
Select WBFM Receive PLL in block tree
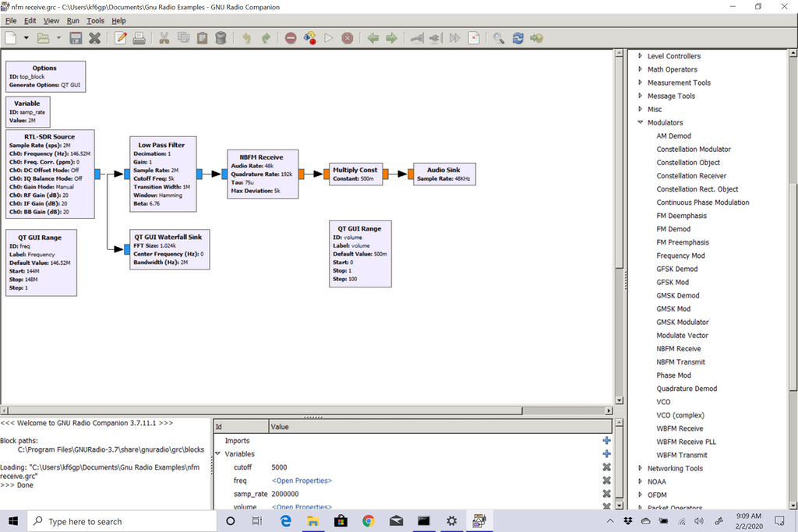[x=686, y=442]
